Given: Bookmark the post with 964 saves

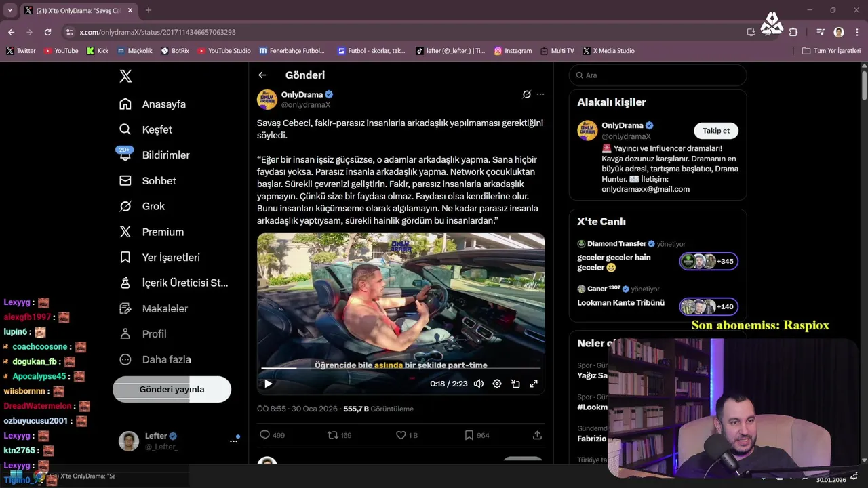Looking at the screenshot, I should (x=469, y=435).
